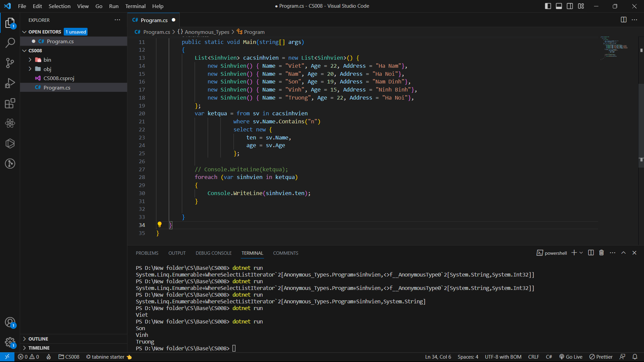The width and height of the screenshot is (644, 362).
Task: Click tabnine starter status button
Action: [x=109, y=357]
